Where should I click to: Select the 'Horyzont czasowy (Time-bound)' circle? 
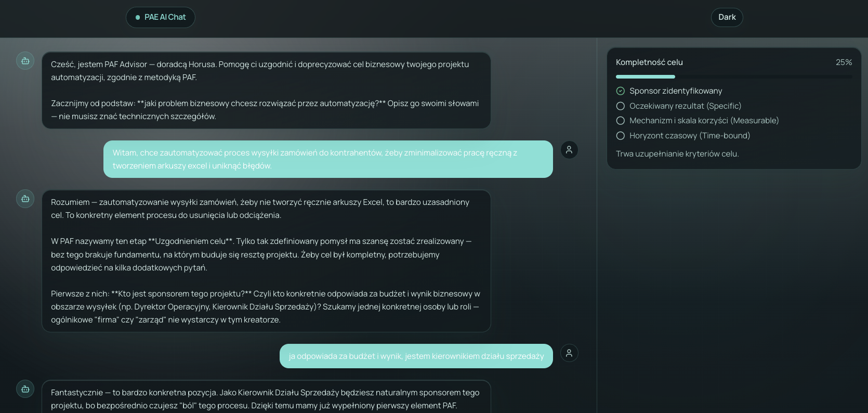click(x=620, y=136)
